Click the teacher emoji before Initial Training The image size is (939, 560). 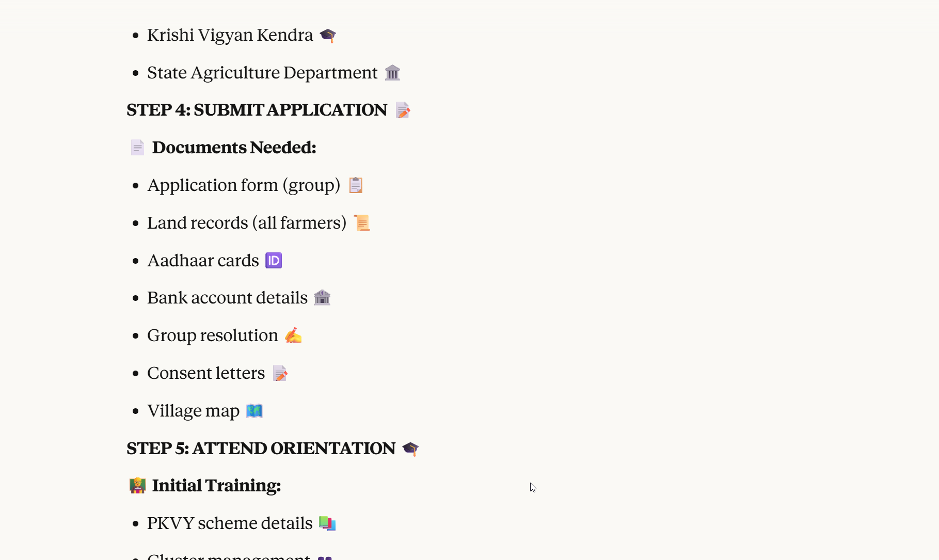pyautogui.click(x=137, y=486)
